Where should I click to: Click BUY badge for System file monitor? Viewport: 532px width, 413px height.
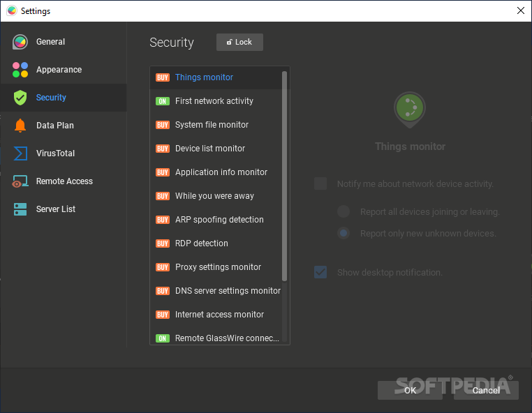163,125
